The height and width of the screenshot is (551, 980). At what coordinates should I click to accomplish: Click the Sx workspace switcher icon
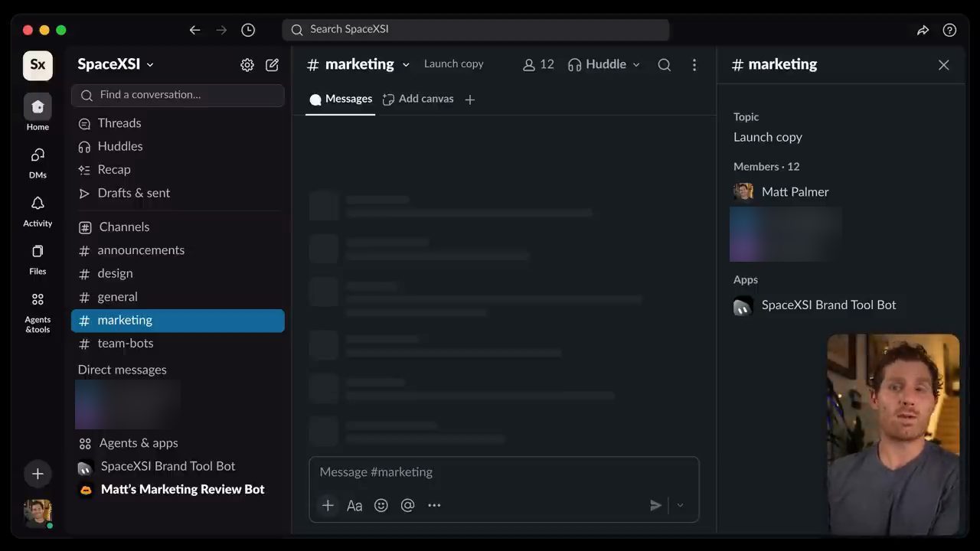38,65
